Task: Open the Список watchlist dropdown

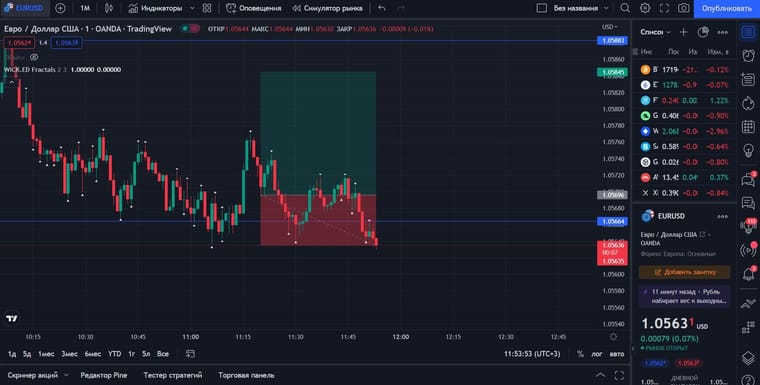Action: point(655,32)
